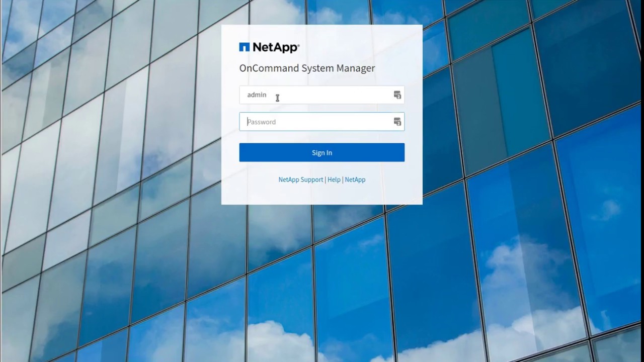The height and width of the screenshot is (362, 644).
Task: Click the password manager icon in username field
Action: [397, 95]
